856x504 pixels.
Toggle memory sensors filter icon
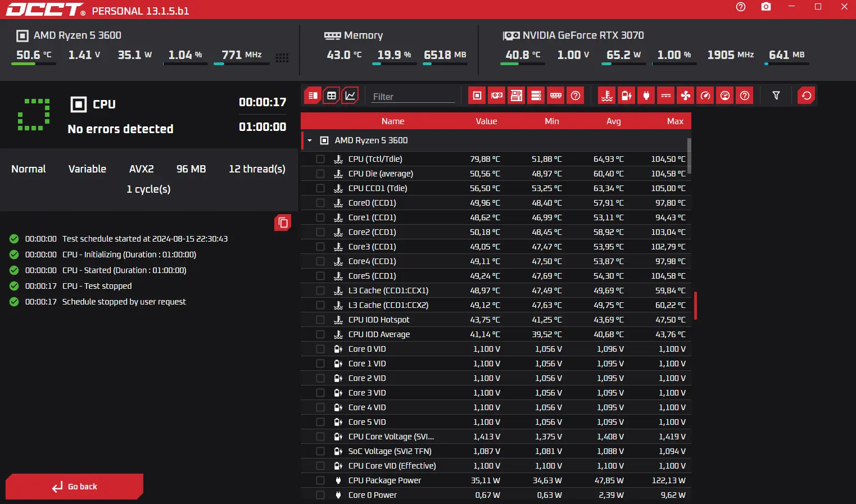pos(556,96)
